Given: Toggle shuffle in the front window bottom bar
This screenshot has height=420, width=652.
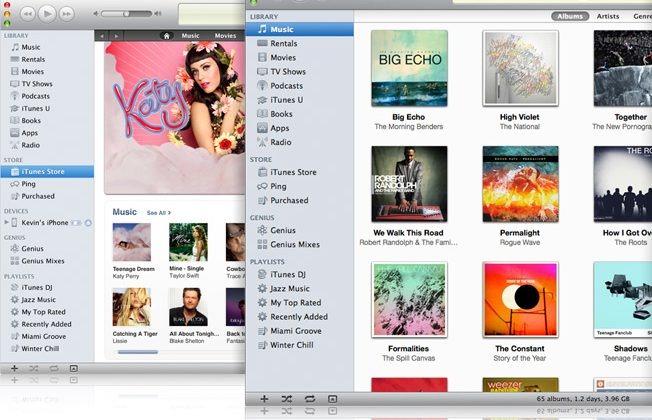Looking at the screenshot, I should (x=286, y=399).
